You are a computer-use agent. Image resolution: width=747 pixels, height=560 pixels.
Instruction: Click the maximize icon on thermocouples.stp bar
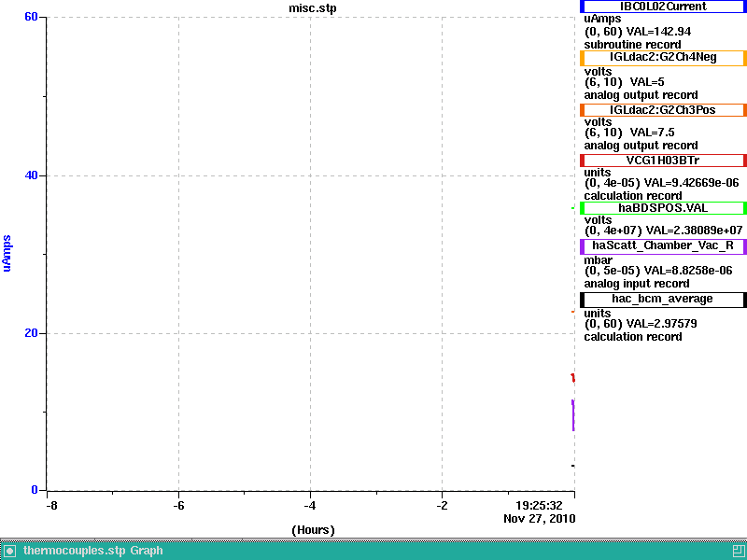(x=740, y=551)
